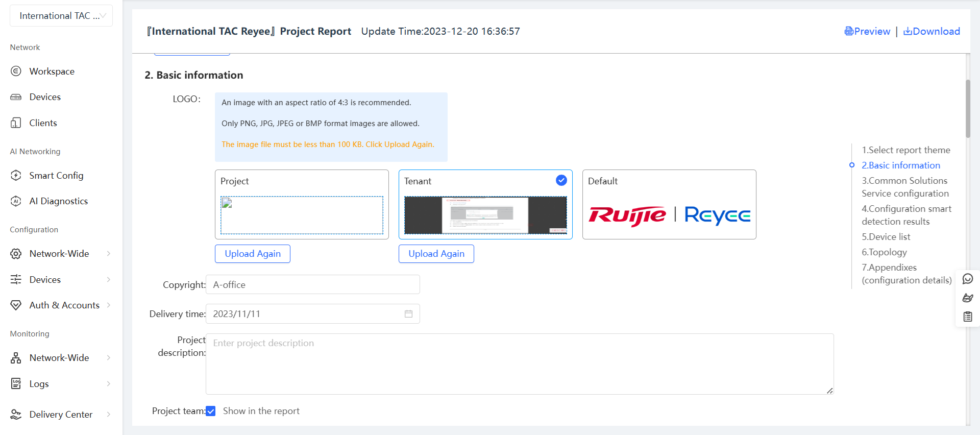
Task: Click the Clients device icon
Action: [16, 123]
